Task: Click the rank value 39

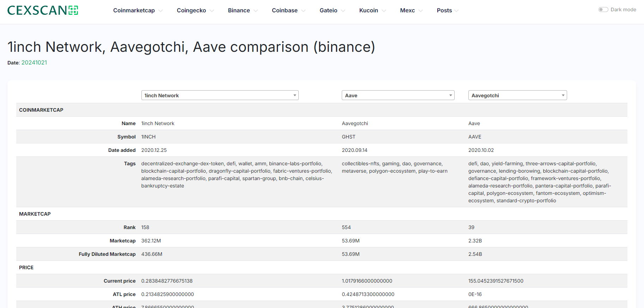Action: coord(471,227)
